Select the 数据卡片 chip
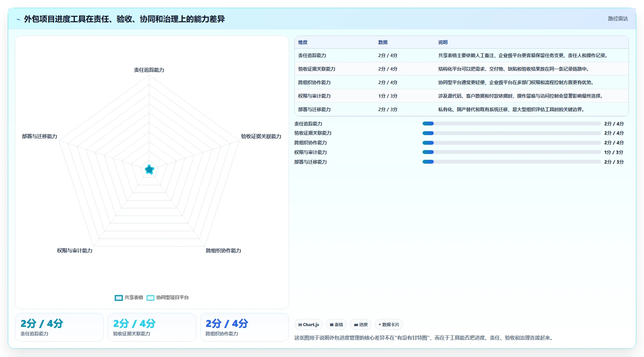The height and width of the screenshot is (357, 644). pos(389,325)
